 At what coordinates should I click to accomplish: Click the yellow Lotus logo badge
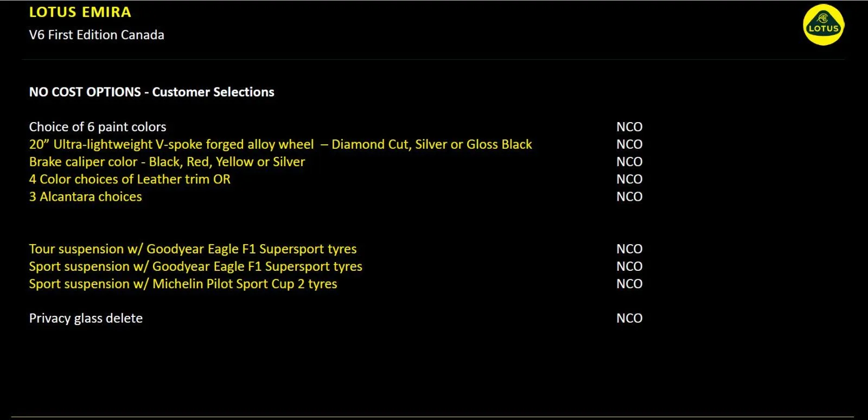(823, 25)
